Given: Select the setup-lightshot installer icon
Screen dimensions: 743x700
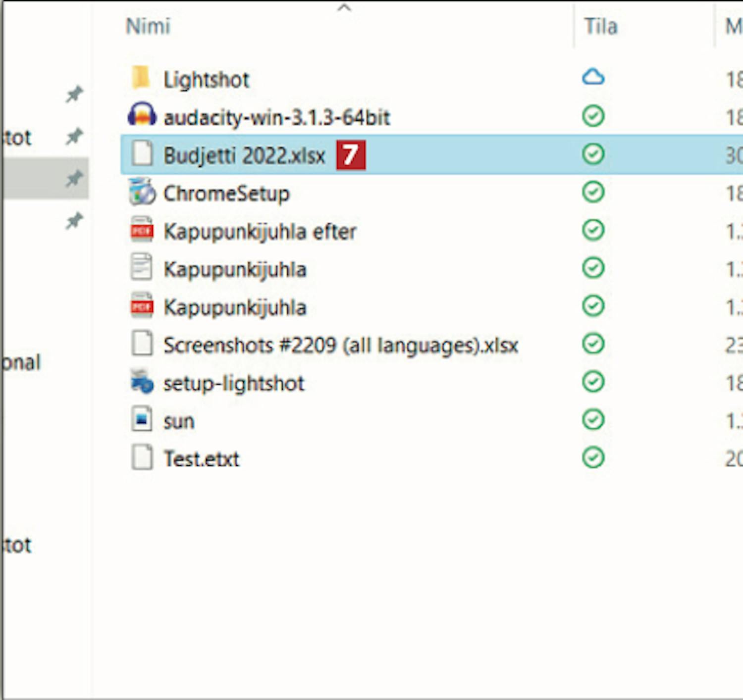Looking at the screenshot, I should pos(142,382).
